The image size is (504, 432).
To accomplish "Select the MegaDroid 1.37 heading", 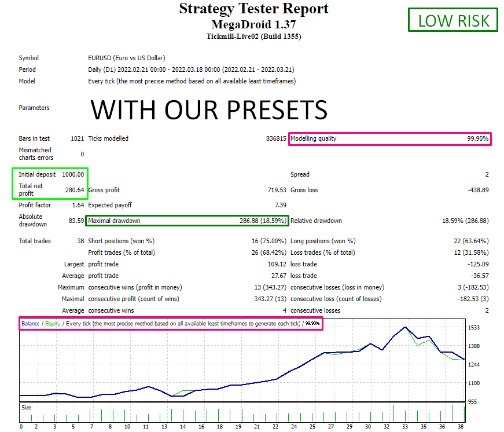I will point(253,24).
